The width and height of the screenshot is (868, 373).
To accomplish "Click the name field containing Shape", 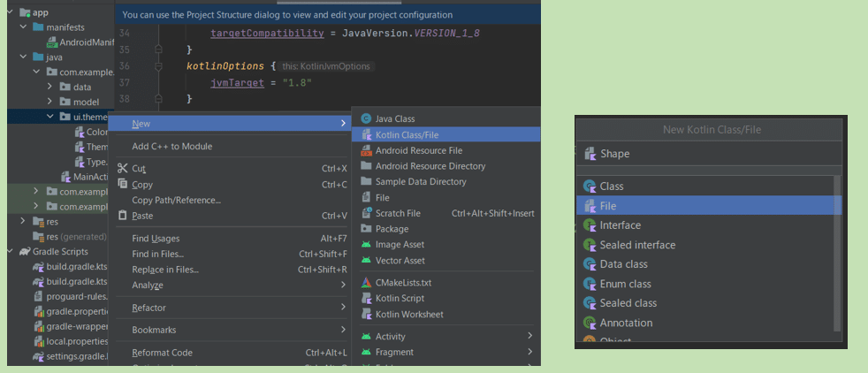I will (707, 154).
